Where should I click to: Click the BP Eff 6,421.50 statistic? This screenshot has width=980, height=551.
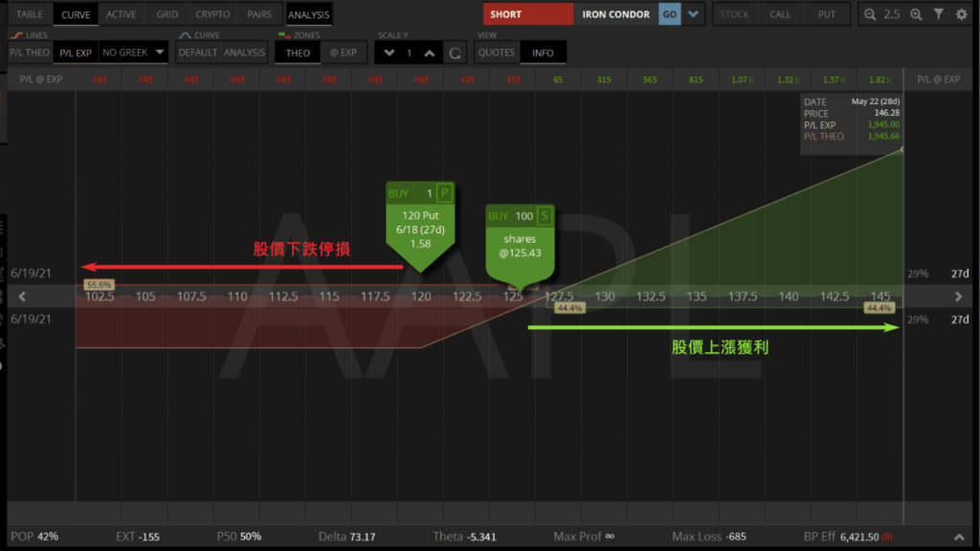(x=848, y=537)
